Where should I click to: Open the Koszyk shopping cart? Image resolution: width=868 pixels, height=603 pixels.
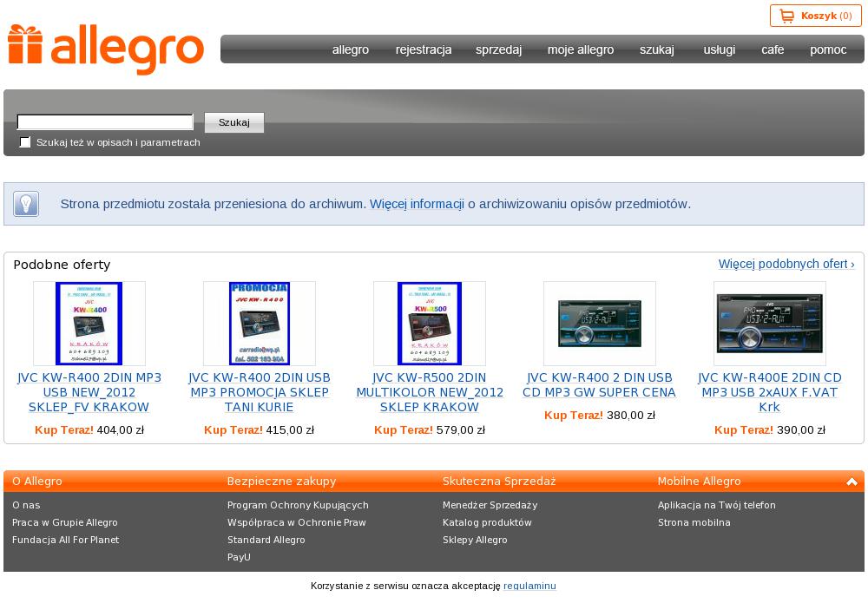[x=815, y=16]
